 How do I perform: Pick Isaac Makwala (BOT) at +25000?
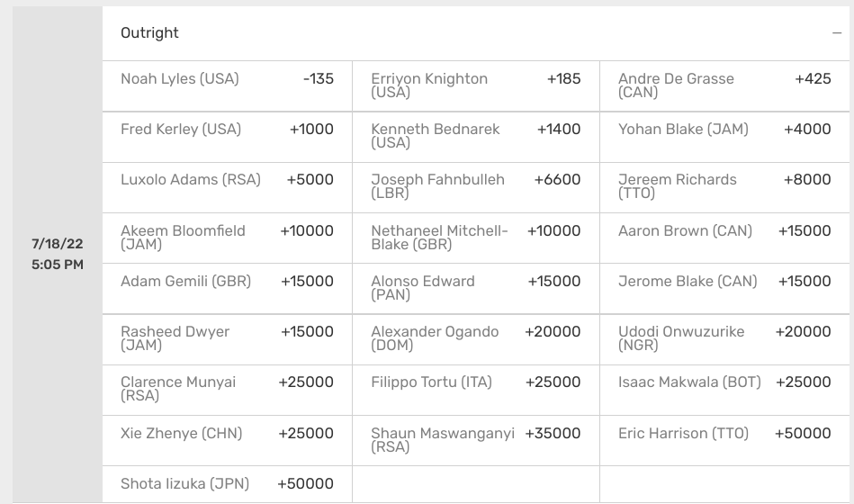(x=724, y=391)
